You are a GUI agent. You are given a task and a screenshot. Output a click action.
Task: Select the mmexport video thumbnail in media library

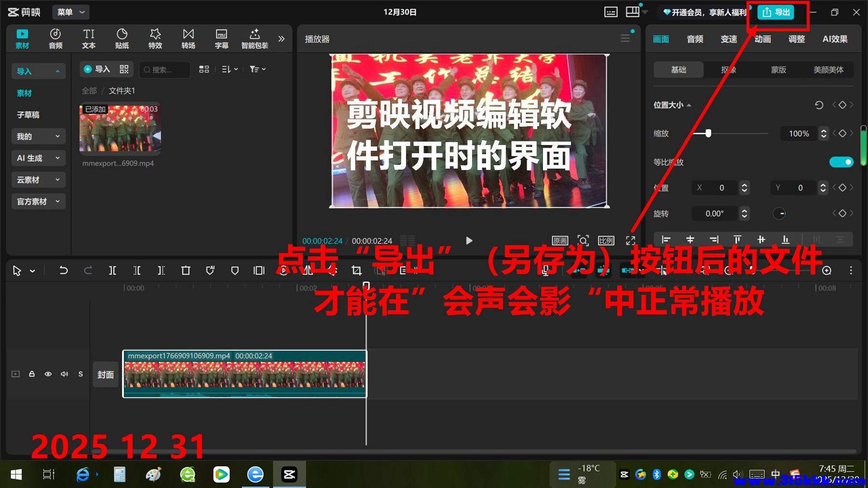[120, 129]
